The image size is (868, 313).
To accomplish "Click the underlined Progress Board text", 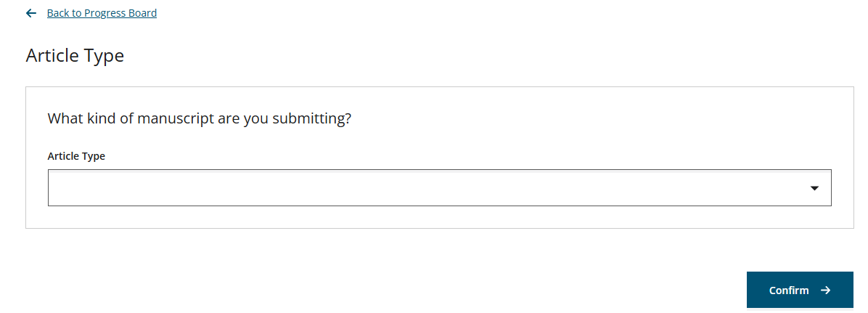I will coord(120,13).
